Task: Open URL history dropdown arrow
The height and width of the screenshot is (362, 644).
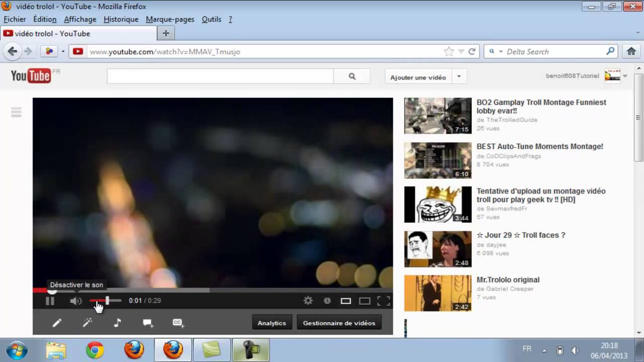Action: click(x=461, y=51)
